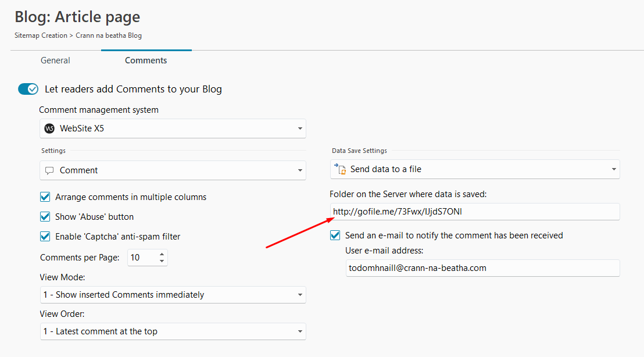
Task: Expand the Comment management system dropdown arrow
Action: (x=299, y=128)
